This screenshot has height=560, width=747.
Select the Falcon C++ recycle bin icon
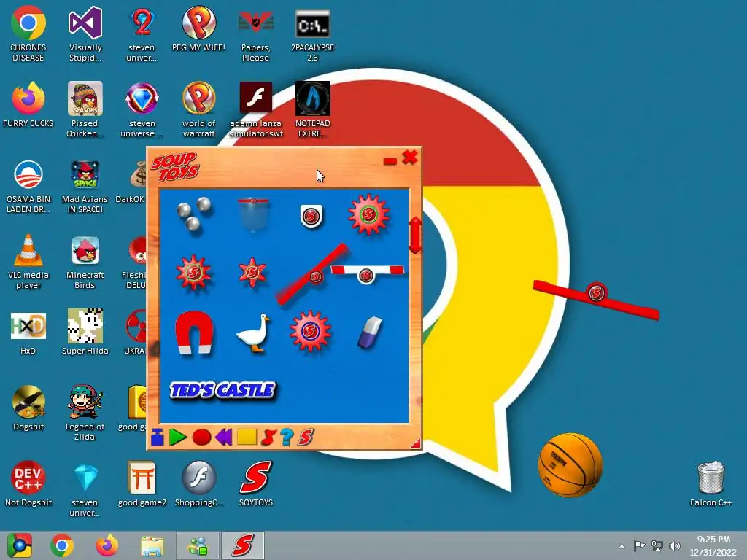(x=711, y=484)
